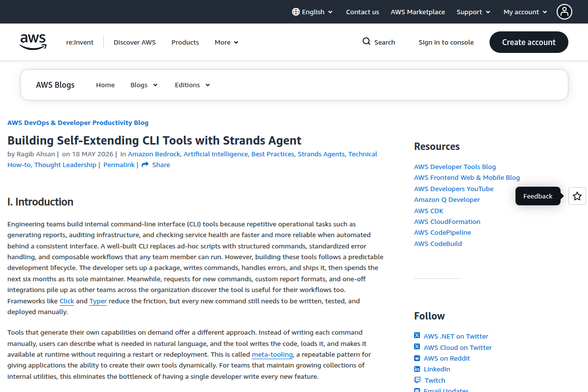This screenshot has height=392, width=588.
Task: Click the I. Introduction heading
Action: click(40, 202)
